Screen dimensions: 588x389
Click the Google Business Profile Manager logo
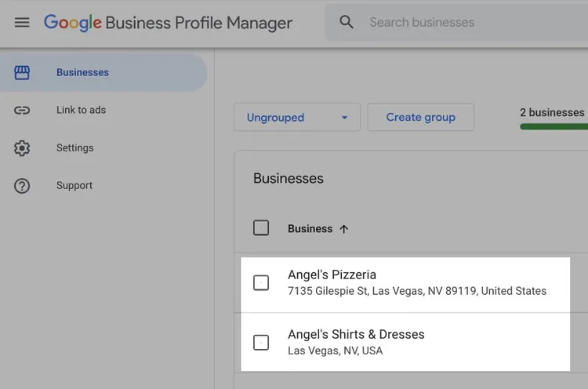[168, 23]
